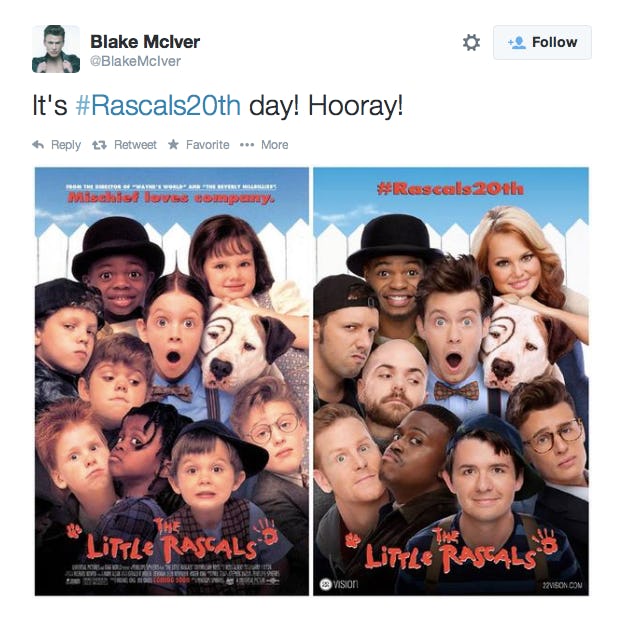The image size is (622, 619).
Task: Click the Reply arrow icon
Action: [38, 145]
